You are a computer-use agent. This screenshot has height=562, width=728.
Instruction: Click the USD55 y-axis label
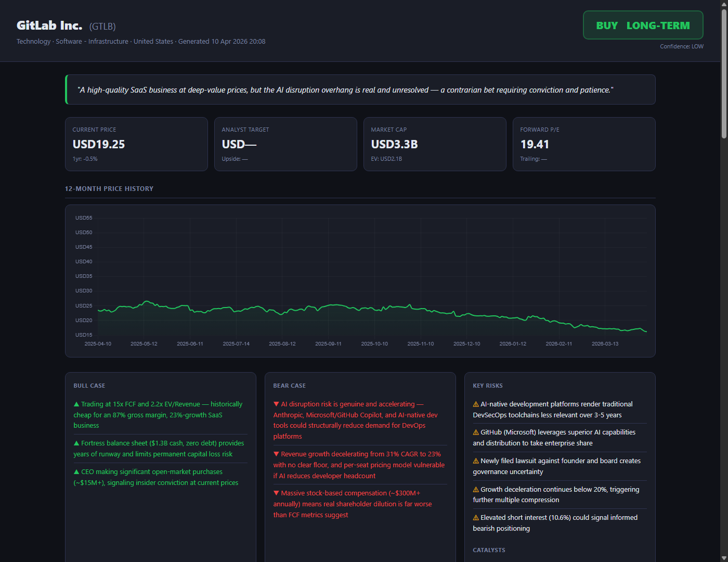84,218
